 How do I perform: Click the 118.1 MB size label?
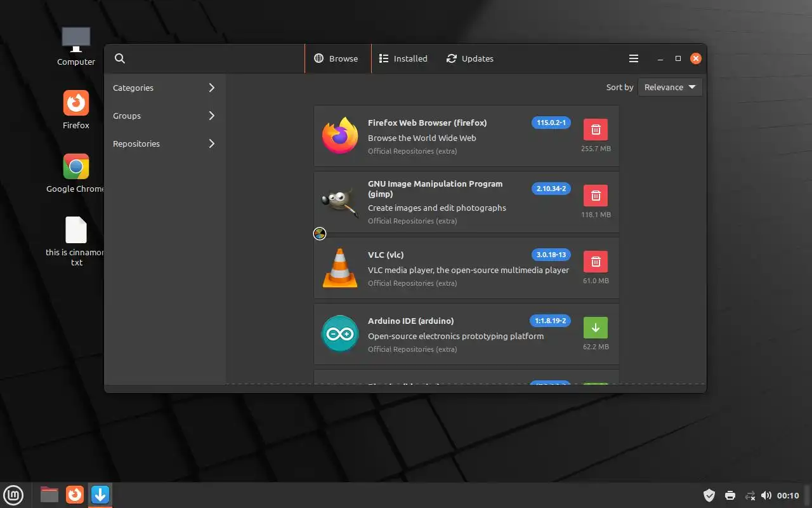tap(596, 215)
